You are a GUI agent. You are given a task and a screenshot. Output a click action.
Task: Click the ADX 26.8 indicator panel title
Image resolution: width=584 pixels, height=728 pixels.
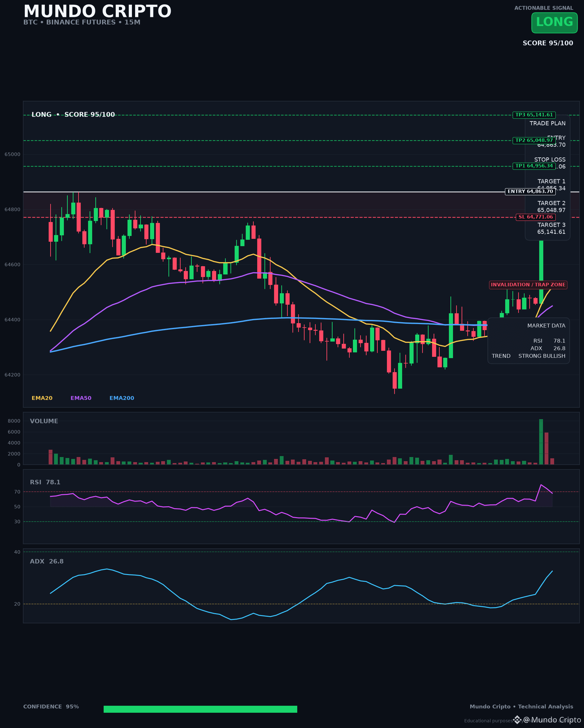[47, 561]
